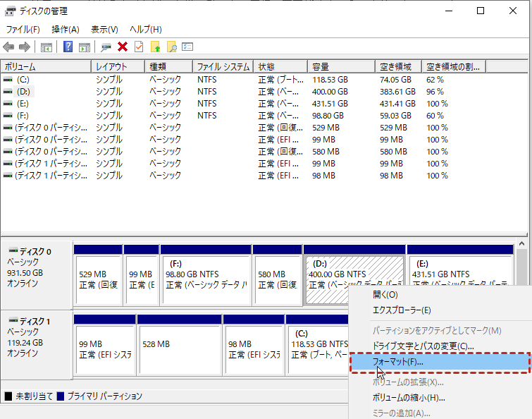Click the yellow sheet with green arrow icon
The width and height of the screenshot is (532, 419).
pyautogui.click(x=155, y=47)
